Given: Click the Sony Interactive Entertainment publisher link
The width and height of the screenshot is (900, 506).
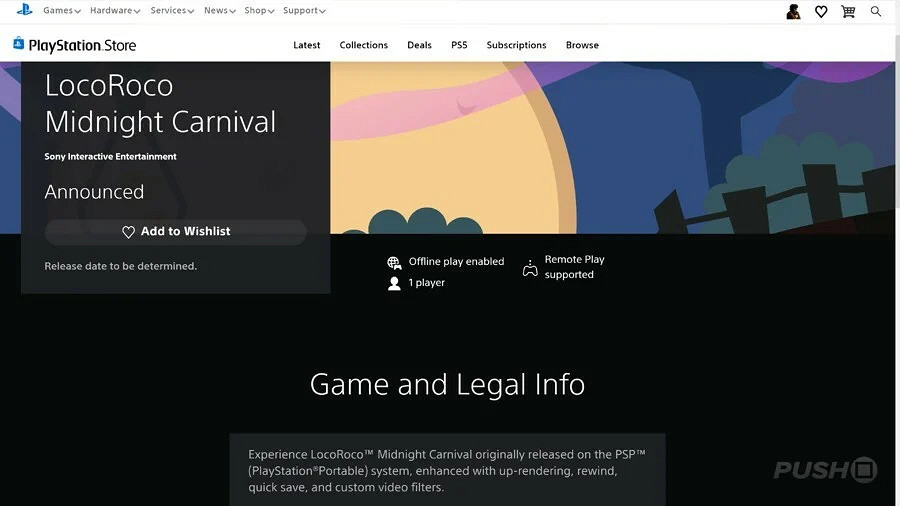Looking at the screenshot, I should tap(110, 157).
